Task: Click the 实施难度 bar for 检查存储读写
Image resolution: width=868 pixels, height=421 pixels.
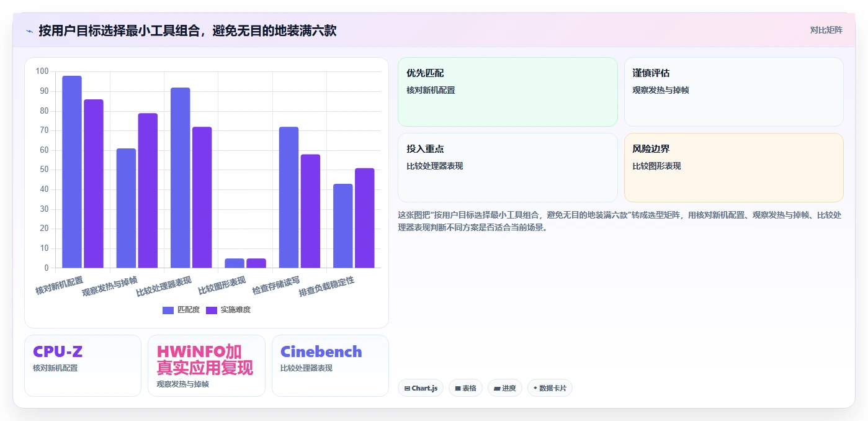Action: pos(311,211)
